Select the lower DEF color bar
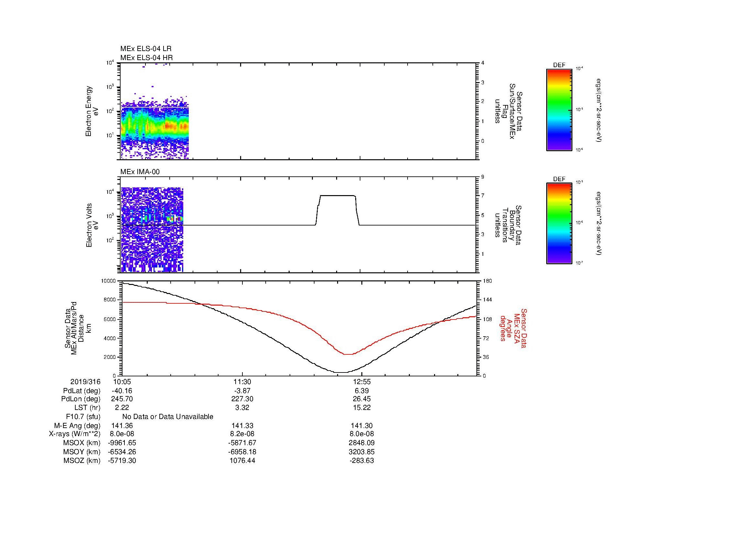Screen dimensions: 756x534 point(559,224)
